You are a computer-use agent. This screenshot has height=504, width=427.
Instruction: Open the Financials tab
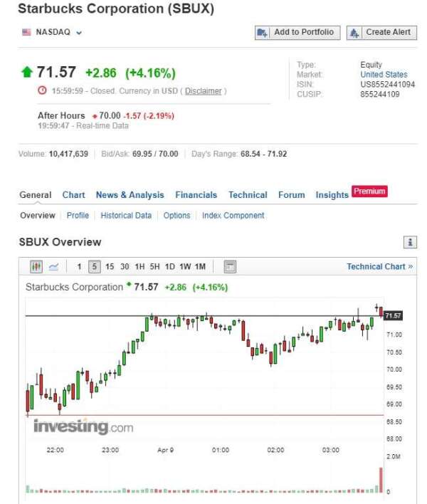click(x=196, y=195)
